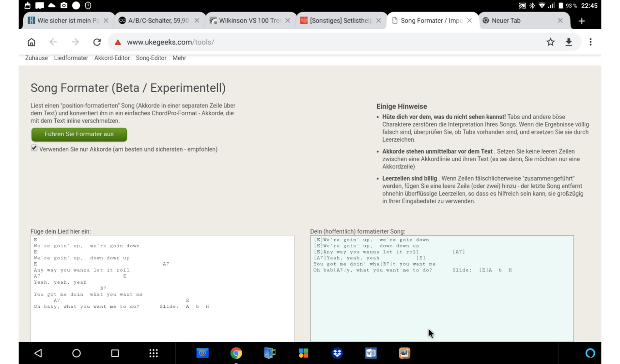Open the Liedformater menu item
Screen dimensions: 620x364
[71, 58]
